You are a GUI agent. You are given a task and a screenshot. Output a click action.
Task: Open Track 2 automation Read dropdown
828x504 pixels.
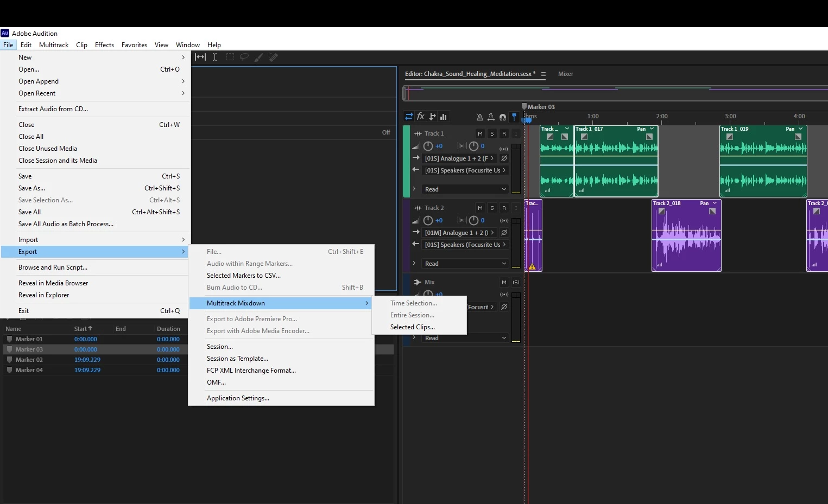465,264
